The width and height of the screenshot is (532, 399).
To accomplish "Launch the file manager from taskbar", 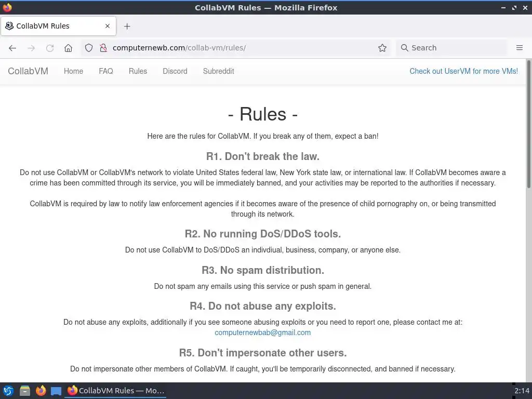I will pos(25,391).
